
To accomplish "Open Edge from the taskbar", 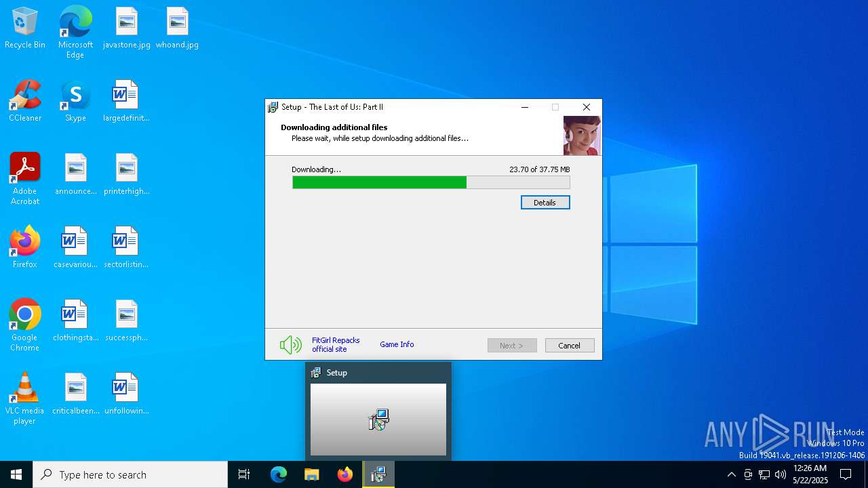I will 279,474.
